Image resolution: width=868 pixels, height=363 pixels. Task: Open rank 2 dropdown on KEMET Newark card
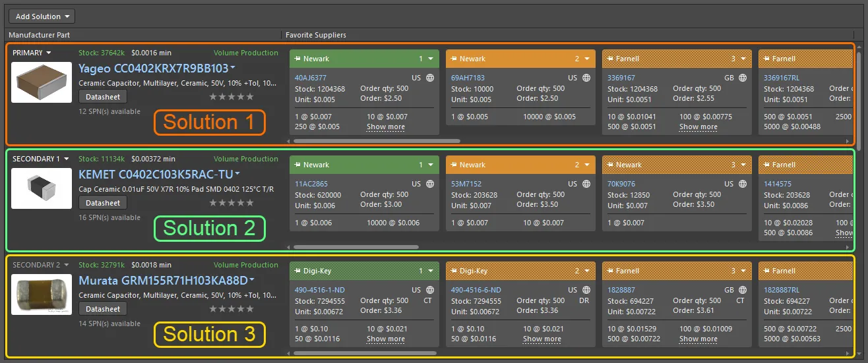click(587, 165)
